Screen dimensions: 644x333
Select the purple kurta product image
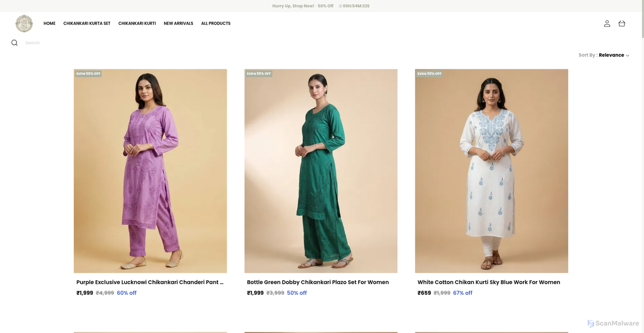tap(150, 171)
